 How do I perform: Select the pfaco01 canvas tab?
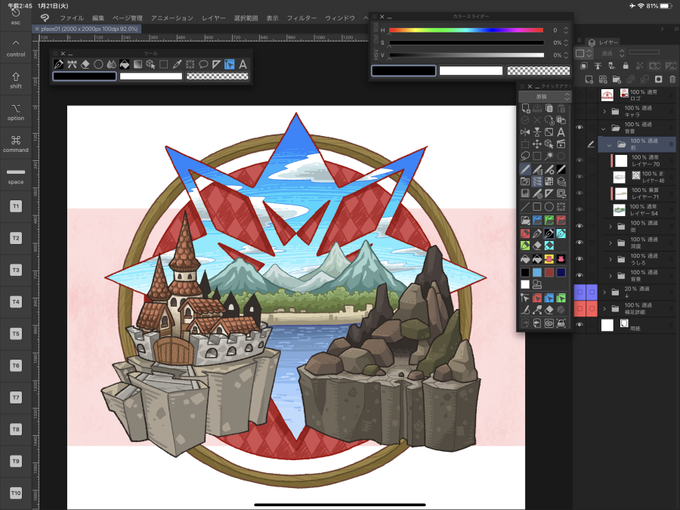86,29
